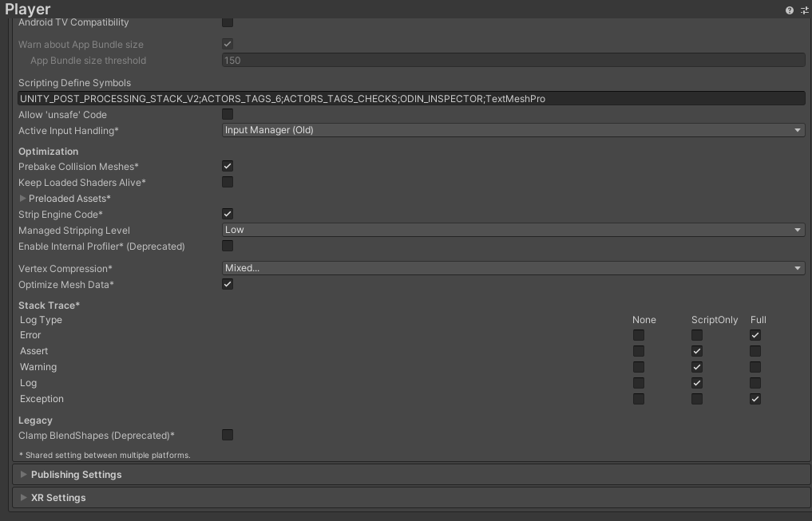Enable Android TV Compatibility
This screenshot has width=812, height=521.
tap(228, 22)
